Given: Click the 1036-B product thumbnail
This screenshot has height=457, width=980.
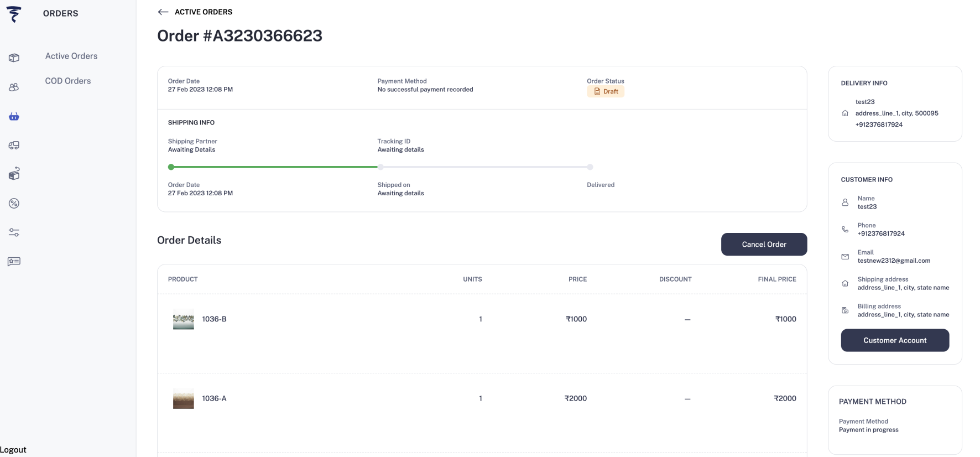Looking at the screenshot, I should pos(183,319).
